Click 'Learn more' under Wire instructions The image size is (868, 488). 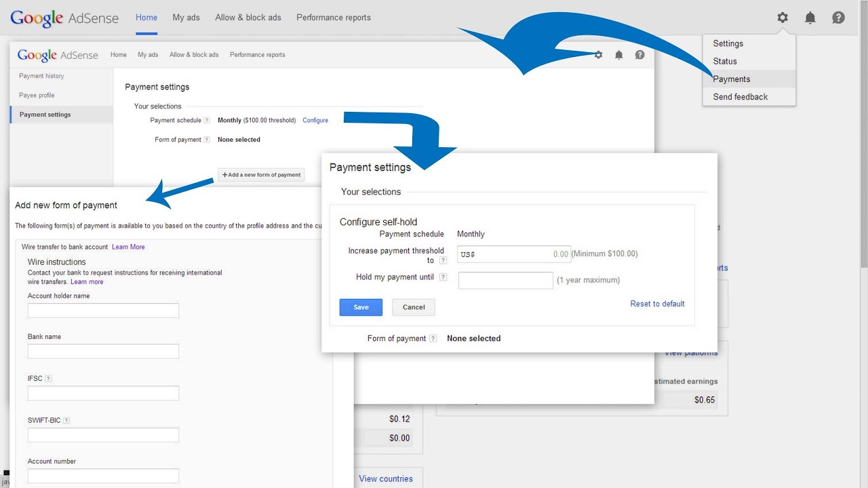87,282
